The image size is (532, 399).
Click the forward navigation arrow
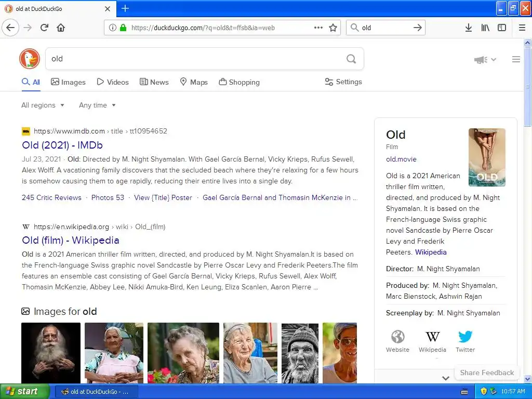pos(28,28)
